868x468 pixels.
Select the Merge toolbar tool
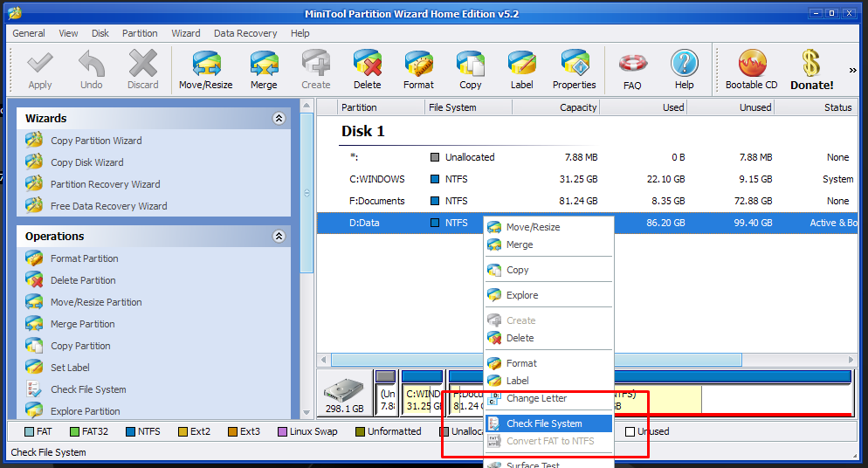pyautogui.click(x=264, y=70)
